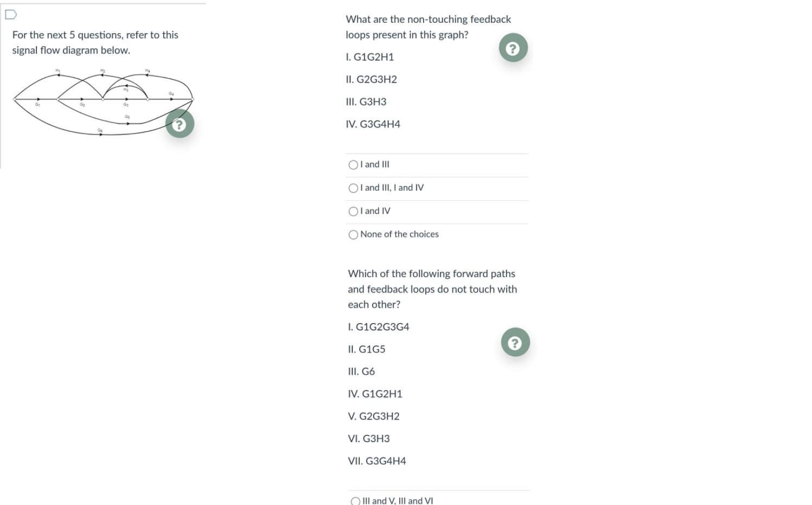Click list item "III. G6" forward path
Screen dimensions: 812x505
pyautogui.click(x=361, y=372)
